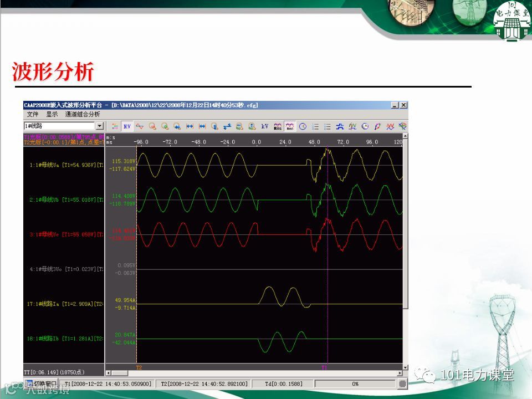Viewport: 532px width, 399px height.
Task: Click the zoom in magnifier icon
Action: tap(165, 126)
